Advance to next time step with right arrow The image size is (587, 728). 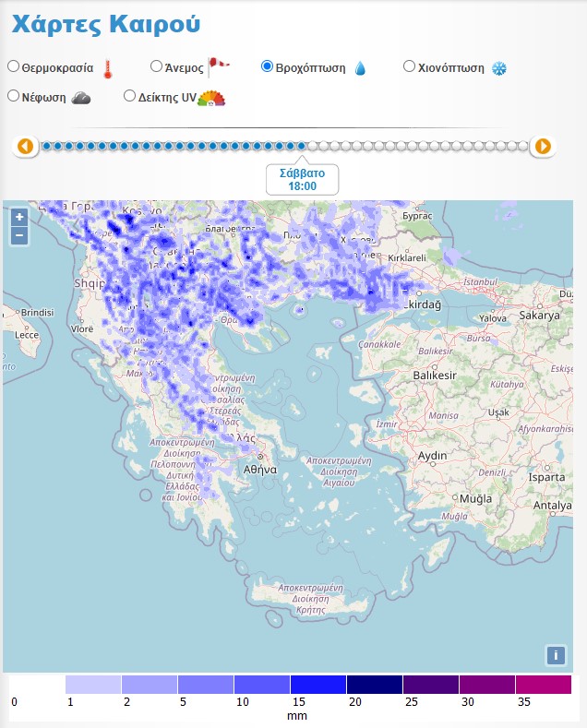543,147
